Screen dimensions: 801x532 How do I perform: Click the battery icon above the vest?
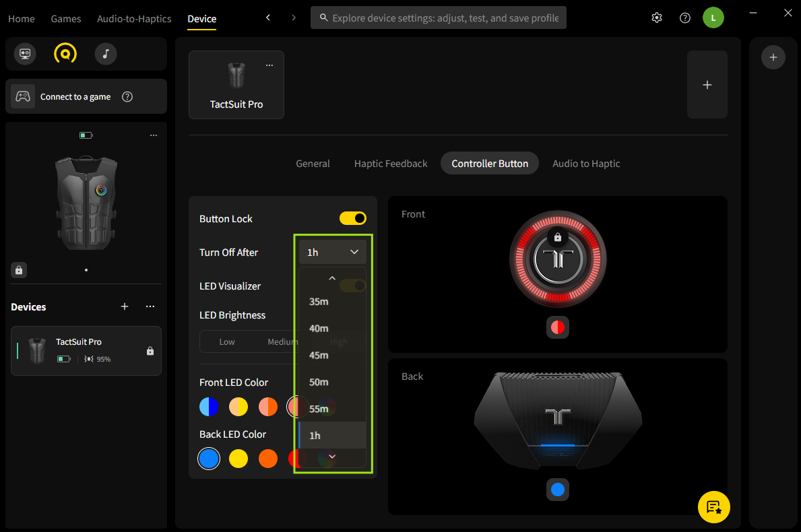86,135
